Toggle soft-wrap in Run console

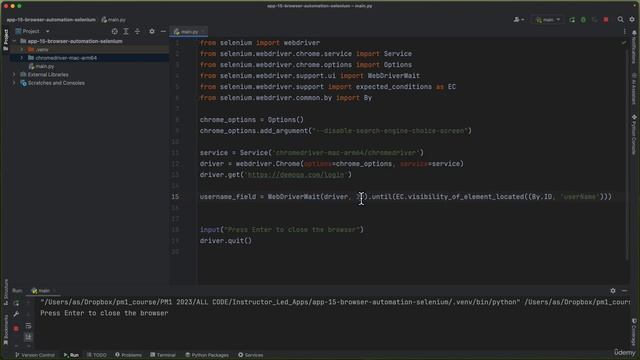(x=28, y=326)
